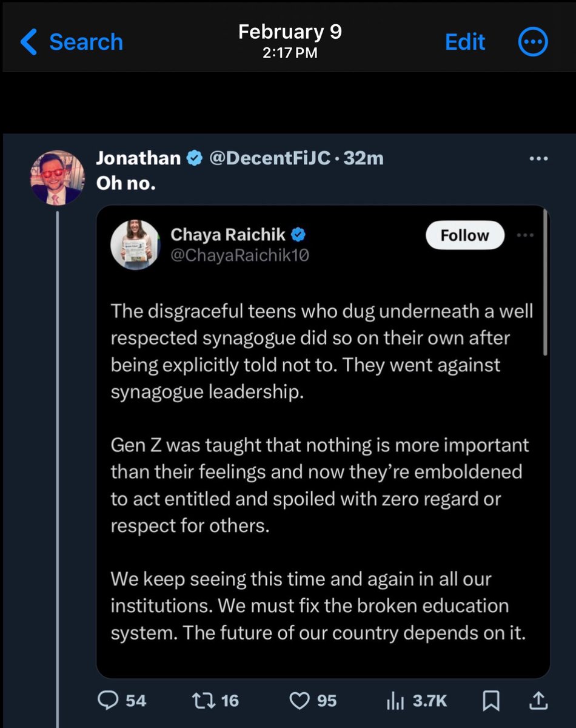Tap the Edit button

(465, 42)
